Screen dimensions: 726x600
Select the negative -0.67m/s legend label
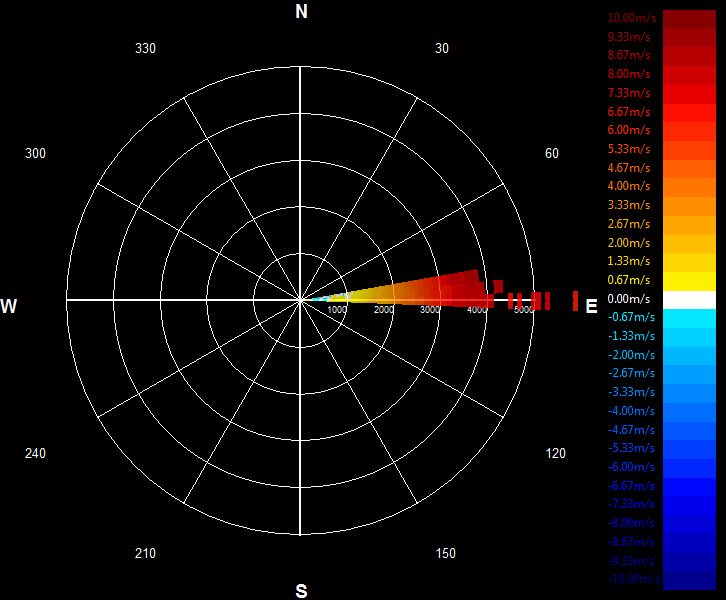point(631,317)
